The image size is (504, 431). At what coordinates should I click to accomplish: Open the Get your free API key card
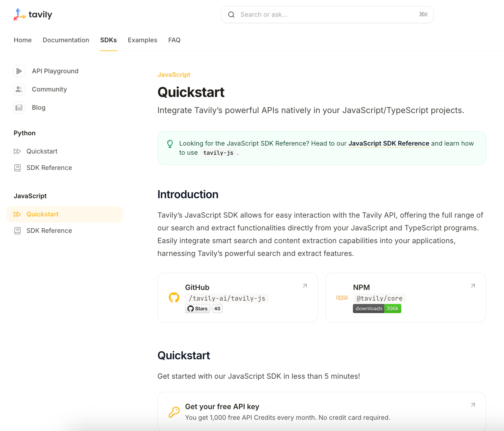click(x=322, y=412)
